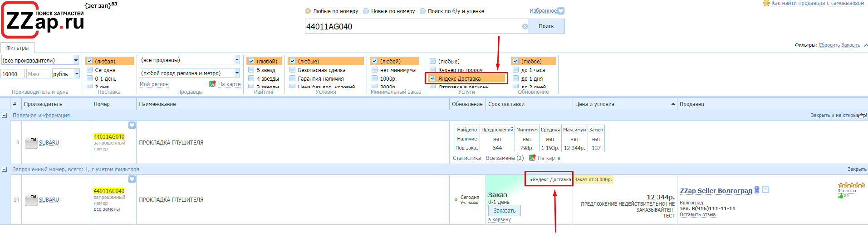Collapse the filter panel with the chevron
The width and height of the screenshot is (868, 237).
[x=866, y=45]
